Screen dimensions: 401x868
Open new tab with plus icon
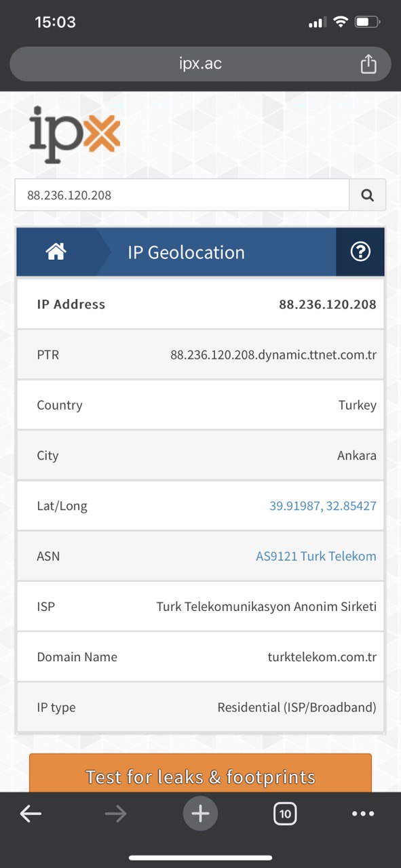(200, 813)
